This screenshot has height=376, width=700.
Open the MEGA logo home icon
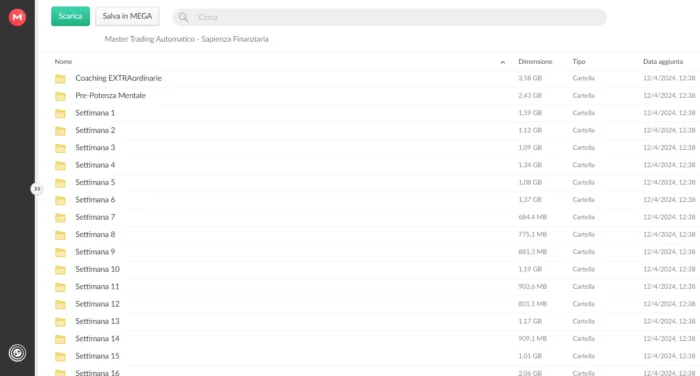pos(17,17)
